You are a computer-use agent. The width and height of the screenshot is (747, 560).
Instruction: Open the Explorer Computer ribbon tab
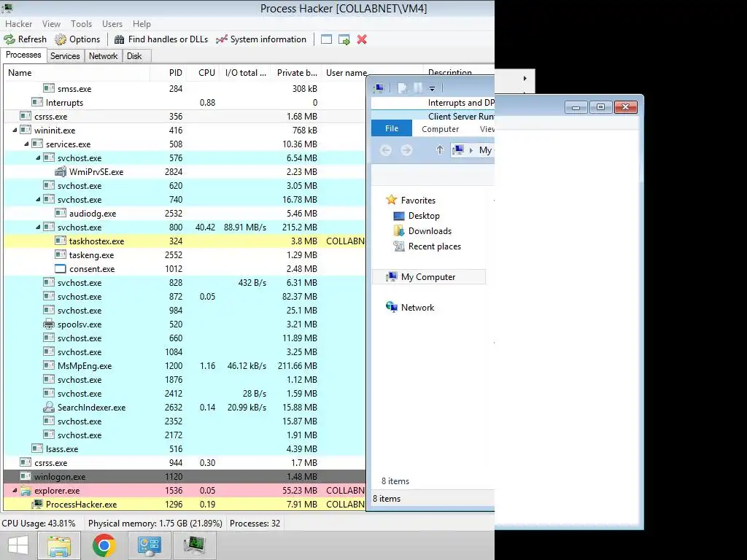440,129
